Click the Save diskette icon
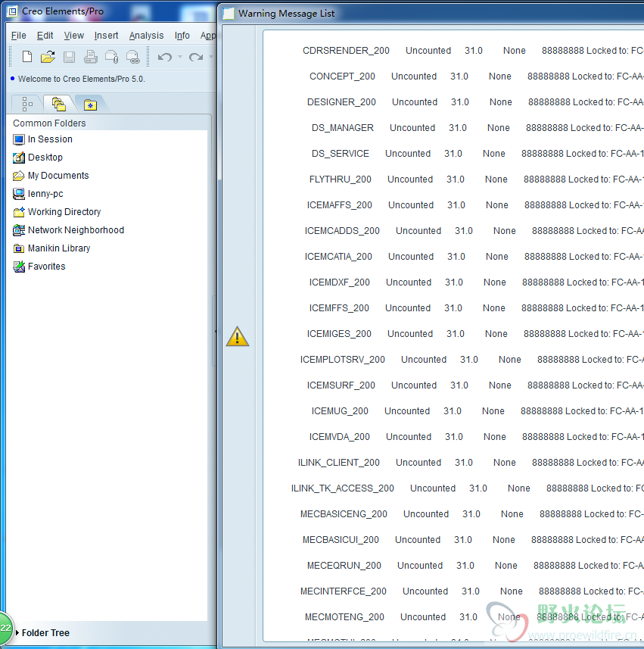Screen dimensions: 644x649 69,57
